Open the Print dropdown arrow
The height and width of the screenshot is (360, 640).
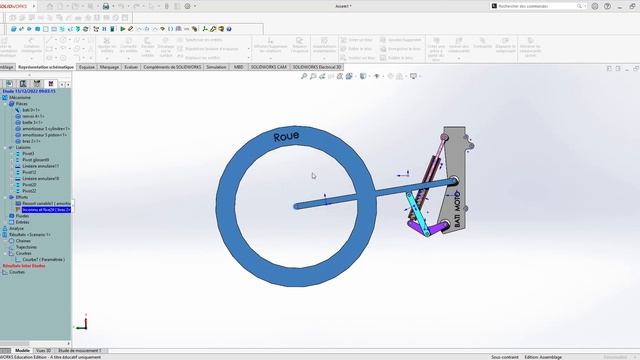(x=113, y=6)
